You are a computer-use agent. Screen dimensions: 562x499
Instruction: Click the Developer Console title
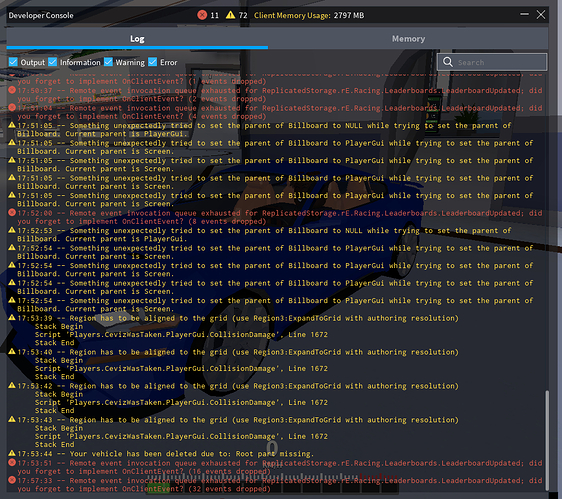[x=41, y=15]
